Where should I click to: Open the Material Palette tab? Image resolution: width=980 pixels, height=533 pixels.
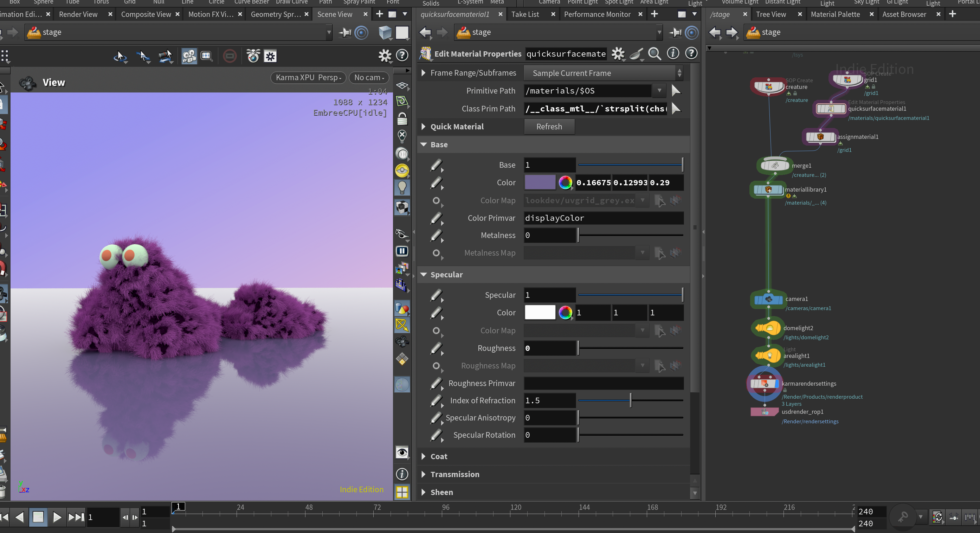(x=835, y=14)
